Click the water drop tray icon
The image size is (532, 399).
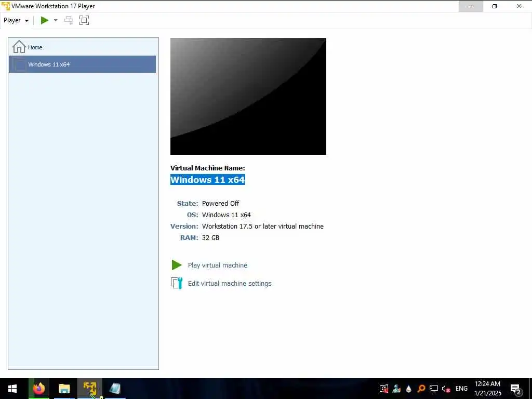tap(409, 389)
